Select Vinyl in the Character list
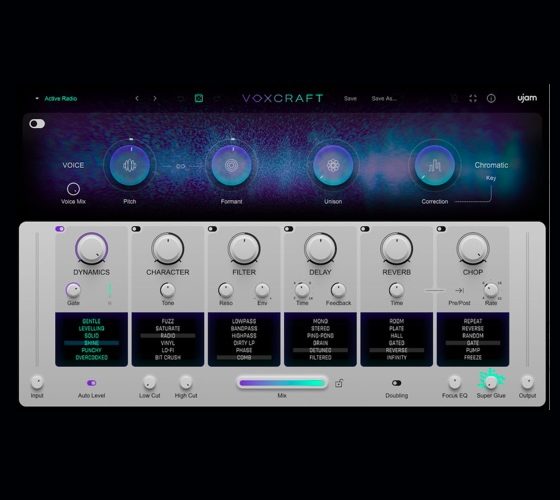This screenshot has width=560, height=500. click(x=168, y=343)
